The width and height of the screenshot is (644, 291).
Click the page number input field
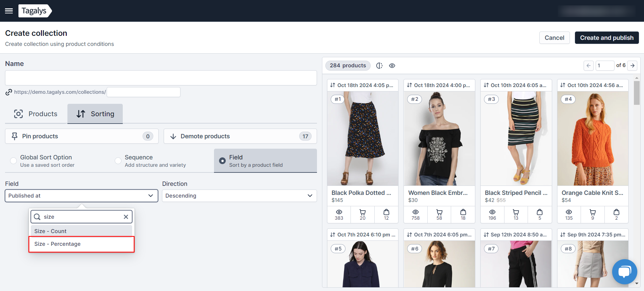coord(605,65)
